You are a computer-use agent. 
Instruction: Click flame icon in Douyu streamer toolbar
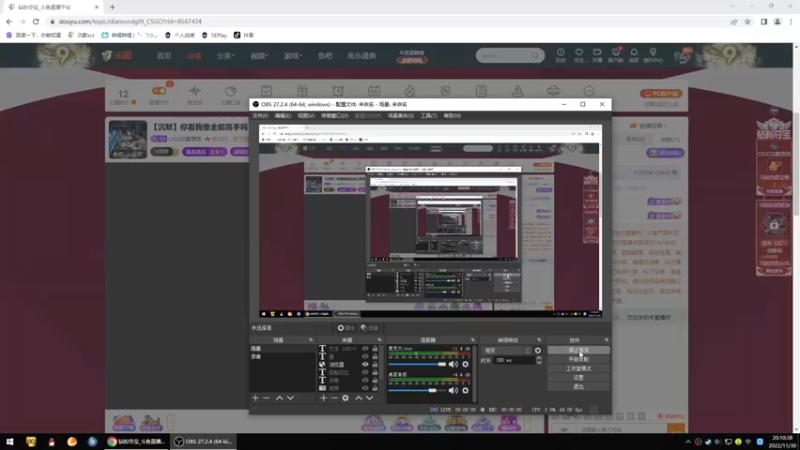[410, 91]
